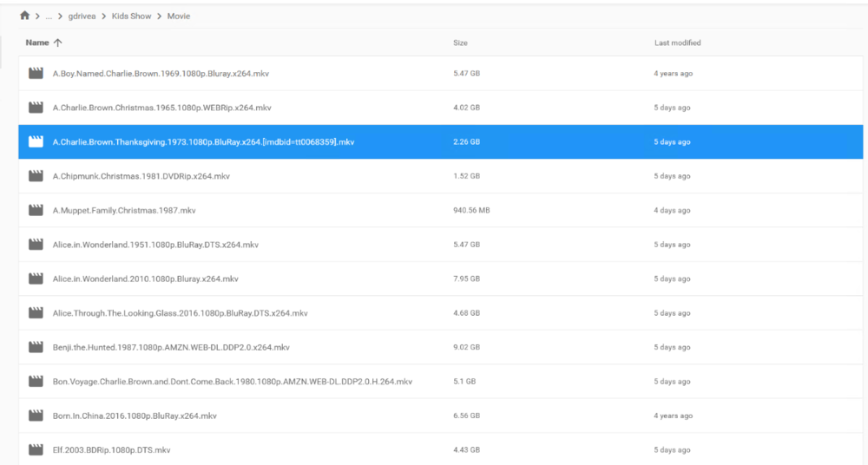The height and width of the screenshot is (465, 868).
Task: Select highlighted A.Charlie.Brown.Thanksgiving.1973 file name
Action: 203,141
